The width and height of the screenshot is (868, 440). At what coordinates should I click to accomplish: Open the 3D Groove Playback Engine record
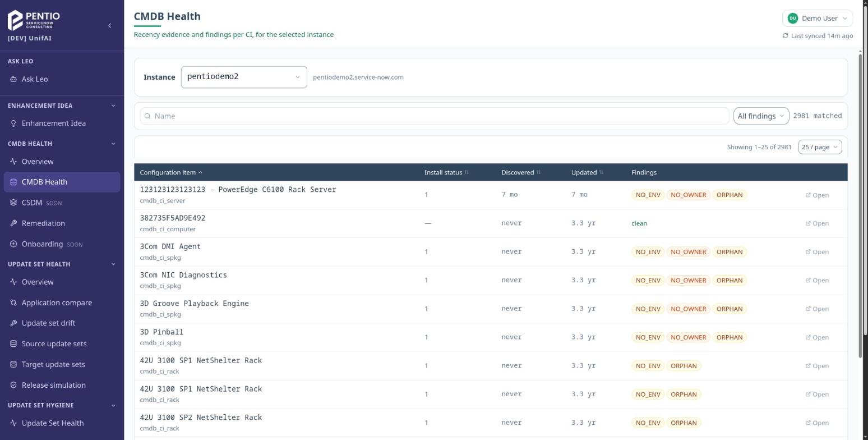[x=817, y=309]
